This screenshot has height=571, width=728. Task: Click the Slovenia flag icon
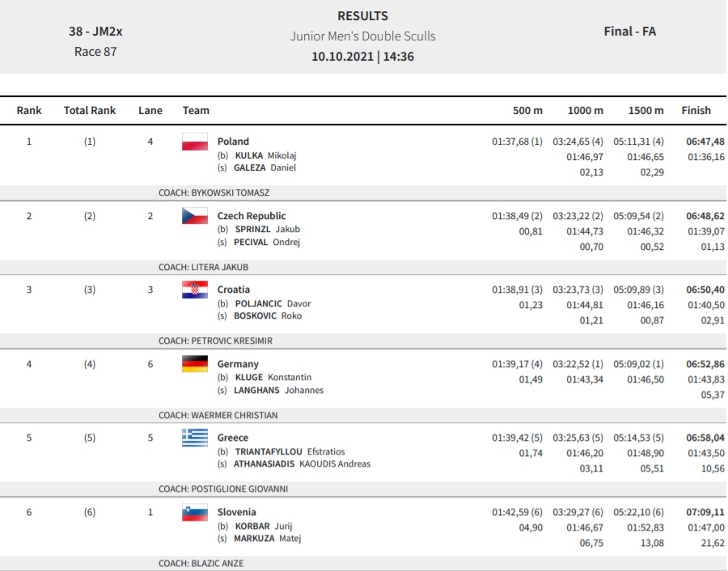(x=195, y=512)
